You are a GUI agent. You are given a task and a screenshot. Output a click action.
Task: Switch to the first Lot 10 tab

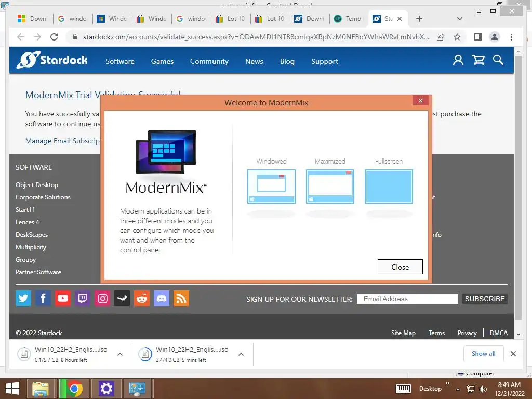[231, 19]
